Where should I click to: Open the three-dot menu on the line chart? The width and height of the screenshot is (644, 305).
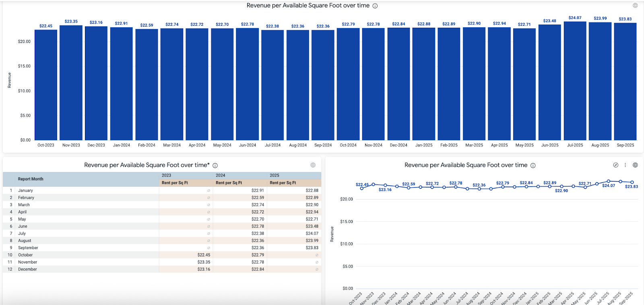click(x=625, y=165)
